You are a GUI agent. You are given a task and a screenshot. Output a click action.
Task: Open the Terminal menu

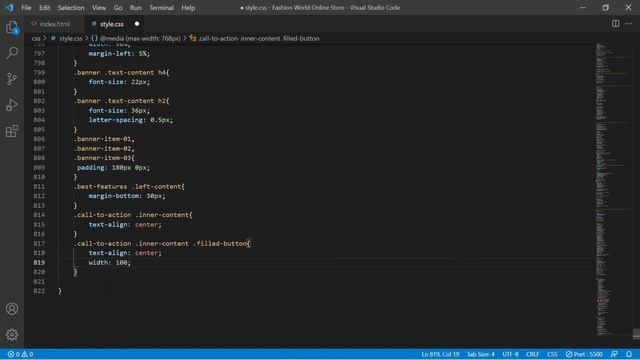coord(161,7)
